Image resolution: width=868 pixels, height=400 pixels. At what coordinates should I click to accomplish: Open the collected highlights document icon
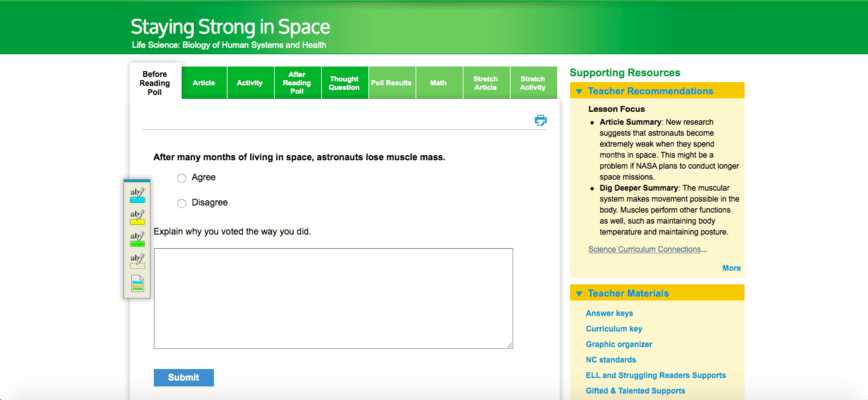(137, 283)
